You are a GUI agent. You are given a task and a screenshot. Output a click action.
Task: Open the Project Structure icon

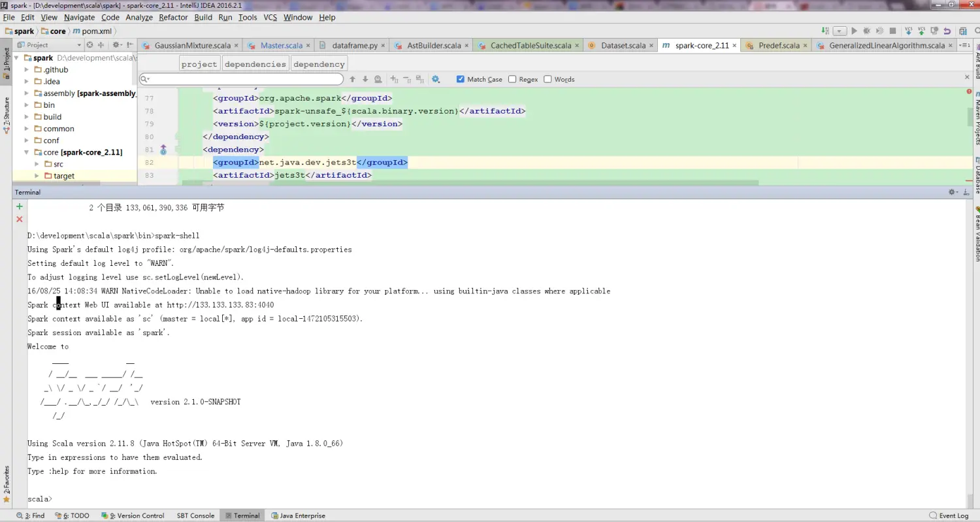963,31
